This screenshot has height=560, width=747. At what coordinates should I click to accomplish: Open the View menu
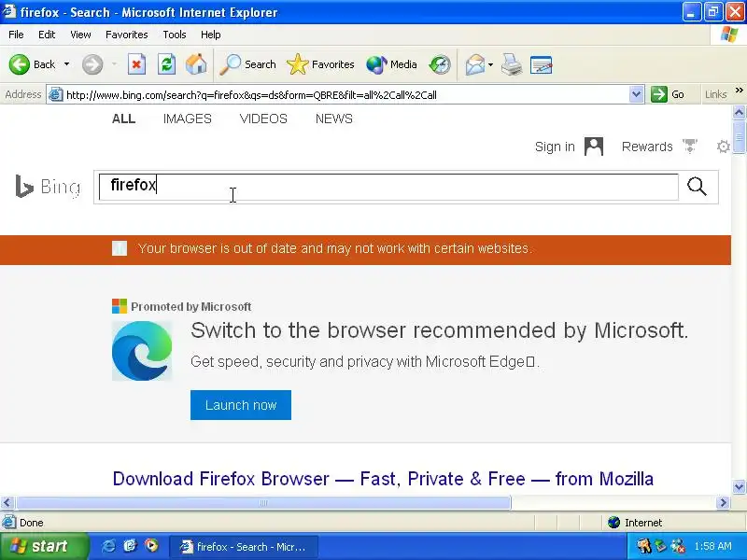(80, 35)
